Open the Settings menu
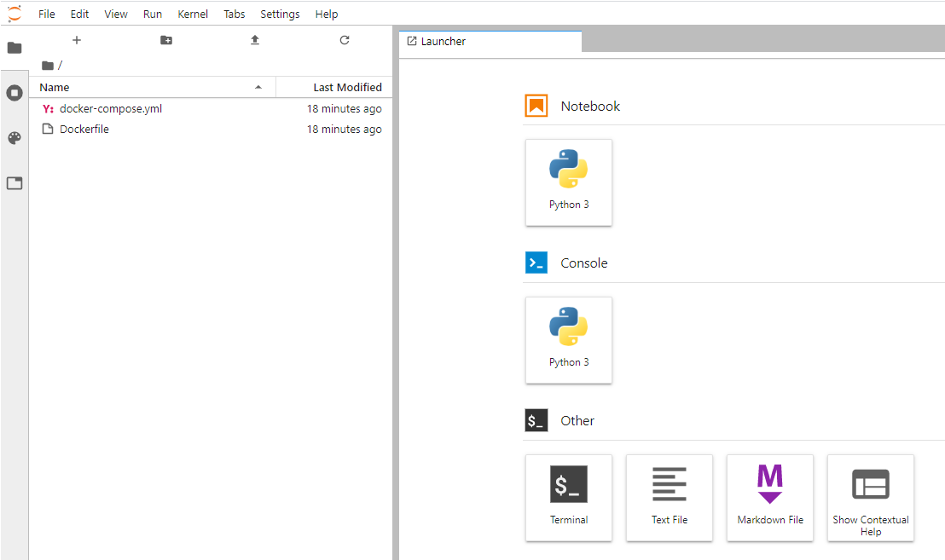Screen dimensions: 945x560 pyautogui.click(x=280, y=14)
